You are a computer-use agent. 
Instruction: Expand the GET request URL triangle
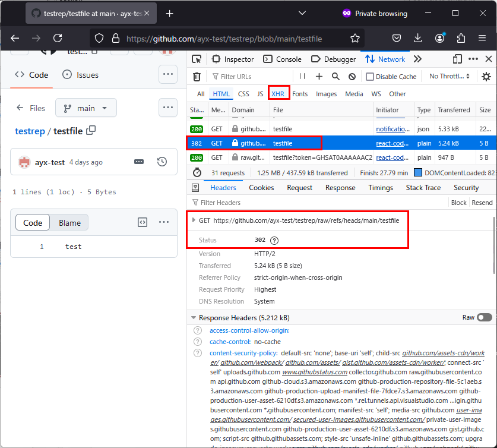194,220
